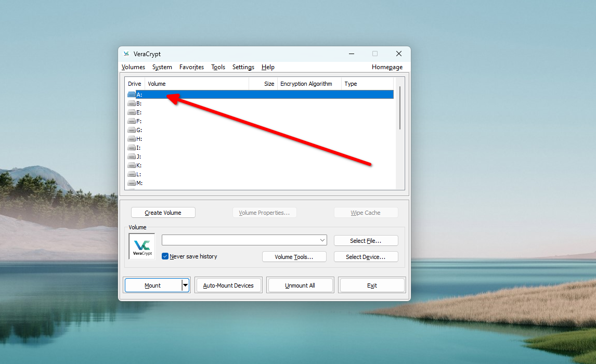
Task: Click the Encryption Algorithm column header
Action: 309,84
